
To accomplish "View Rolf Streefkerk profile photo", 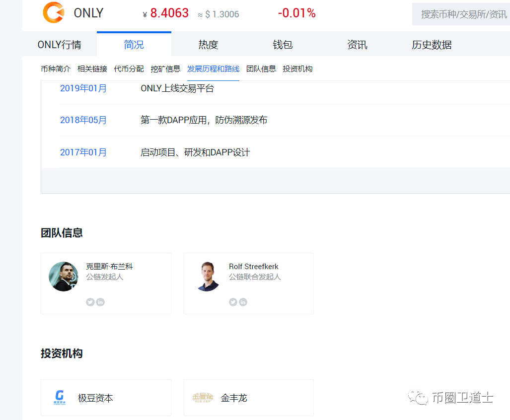I will coord(208,277).
